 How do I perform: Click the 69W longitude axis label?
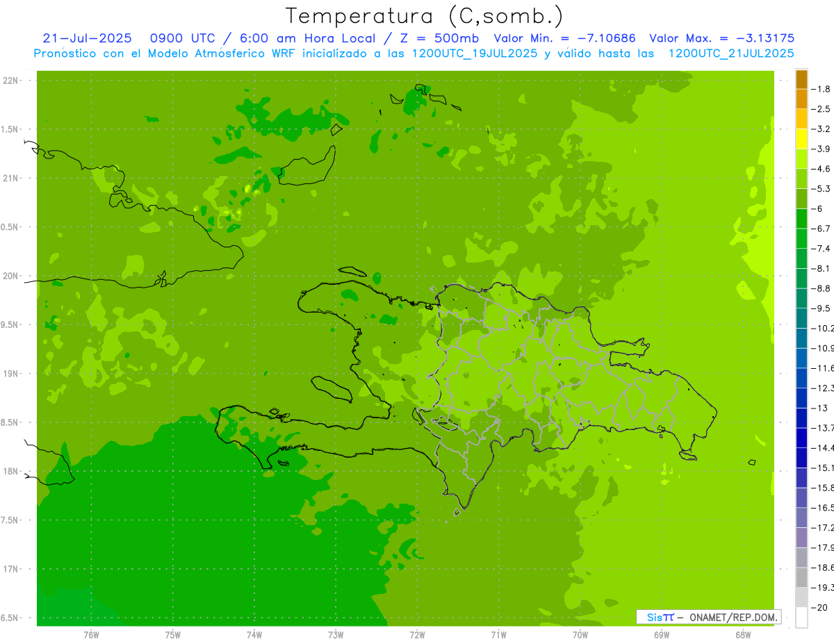tap(662, 635)
